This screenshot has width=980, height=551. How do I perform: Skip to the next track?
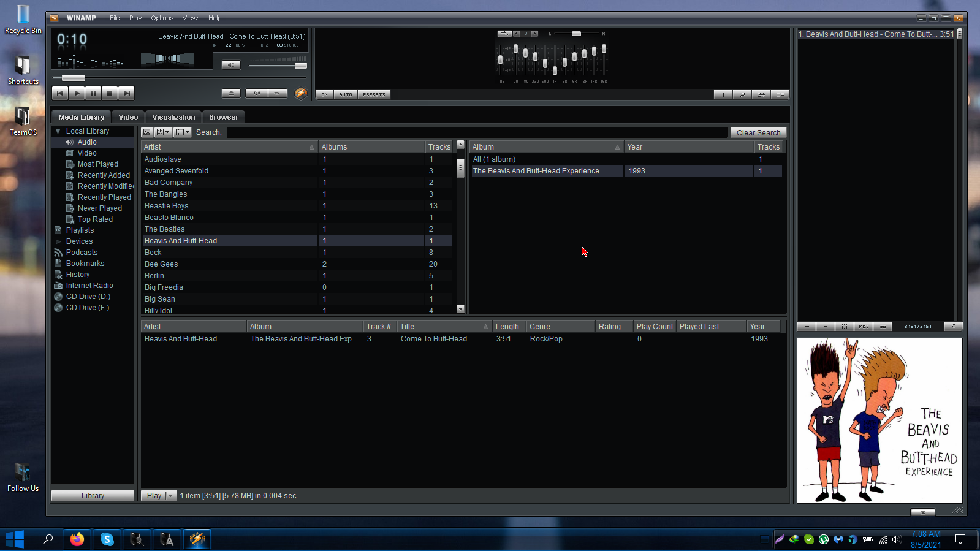(126, 93)
